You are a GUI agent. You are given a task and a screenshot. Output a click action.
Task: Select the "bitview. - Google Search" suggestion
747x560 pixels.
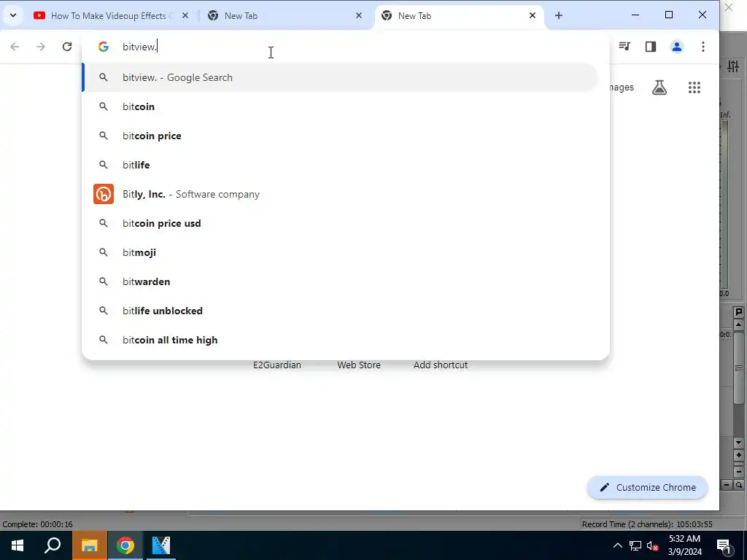point(340,77)
